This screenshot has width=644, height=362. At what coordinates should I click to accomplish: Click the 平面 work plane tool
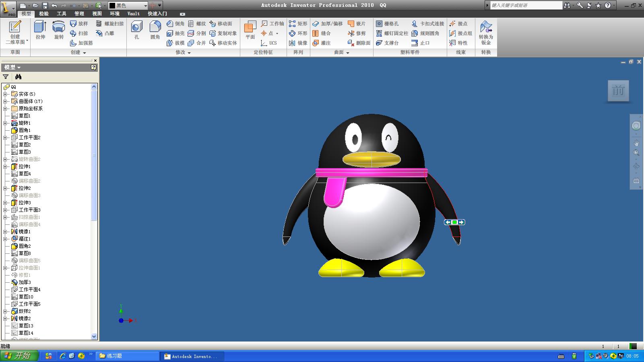coord(250,30)
